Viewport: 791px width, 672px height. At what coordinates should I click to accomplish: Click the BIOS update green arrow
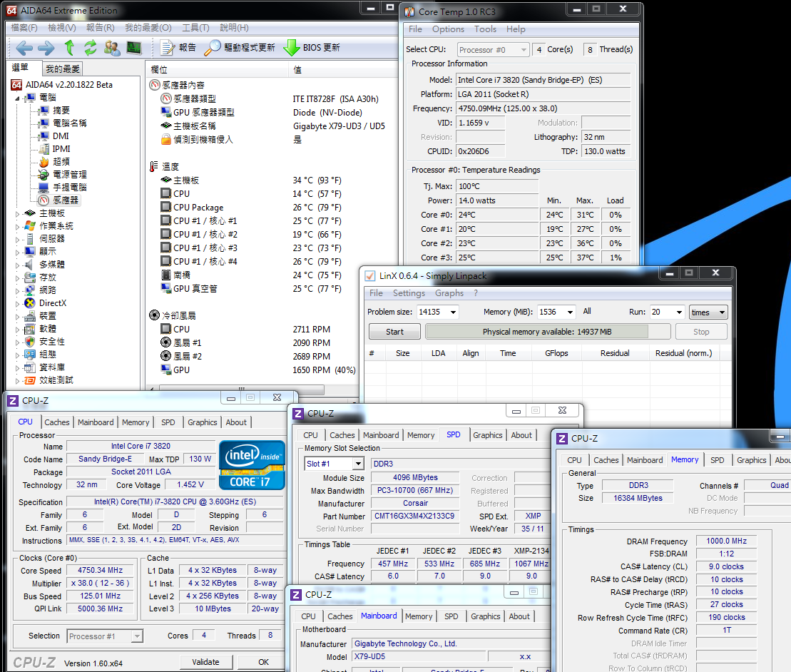click(292, 48)
